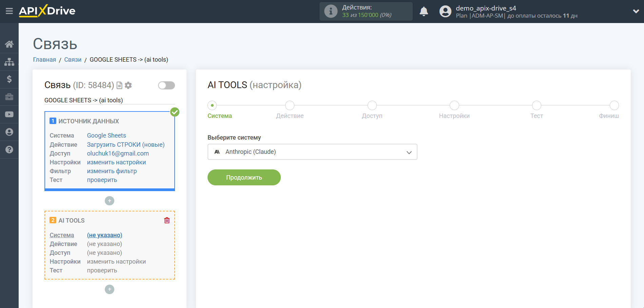Go to Главная in the breadcrumb
Image resolution: width=644 pixels, height=308 pixels.
click(44, 60)
